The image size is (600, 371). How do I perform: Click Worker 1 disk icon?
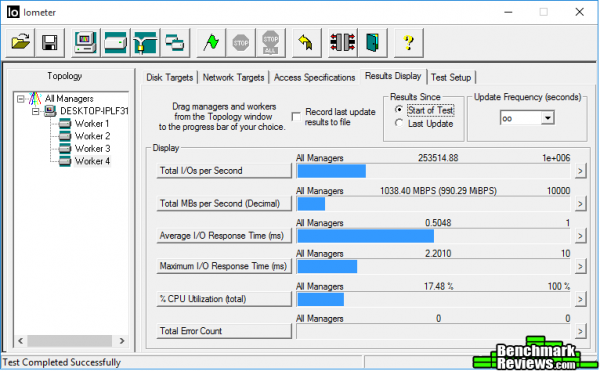click(65, 124)
